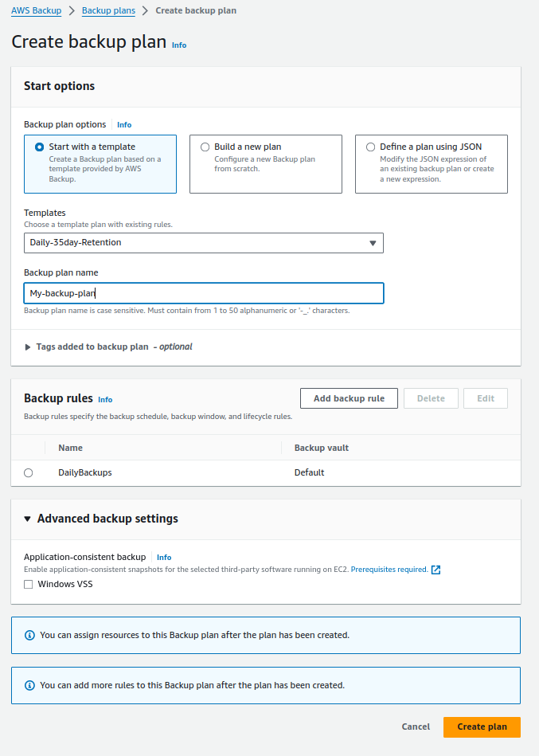
Task: Click the Add backup rule button
Action: click(x=350, y=398)
